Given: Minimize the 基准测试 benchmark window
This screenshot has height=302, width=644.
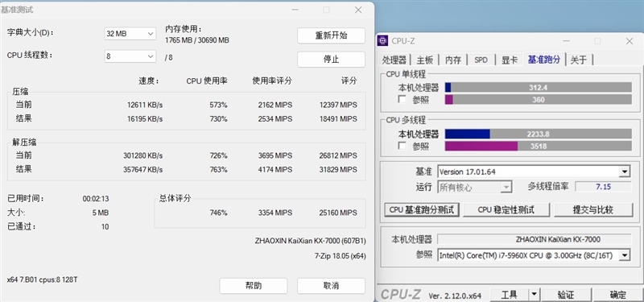Looking at the screenshot, I should (x=295, y=10).
